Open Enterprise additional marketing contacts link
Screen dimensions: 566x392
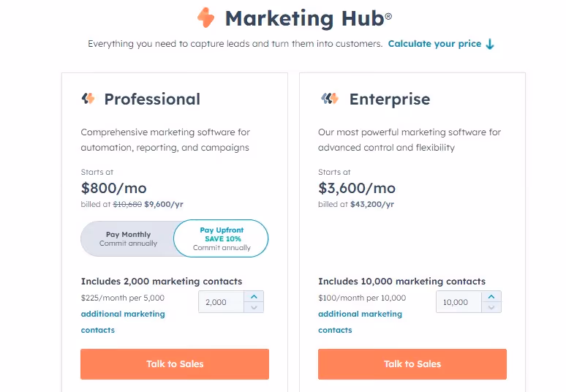click(360, 322)
